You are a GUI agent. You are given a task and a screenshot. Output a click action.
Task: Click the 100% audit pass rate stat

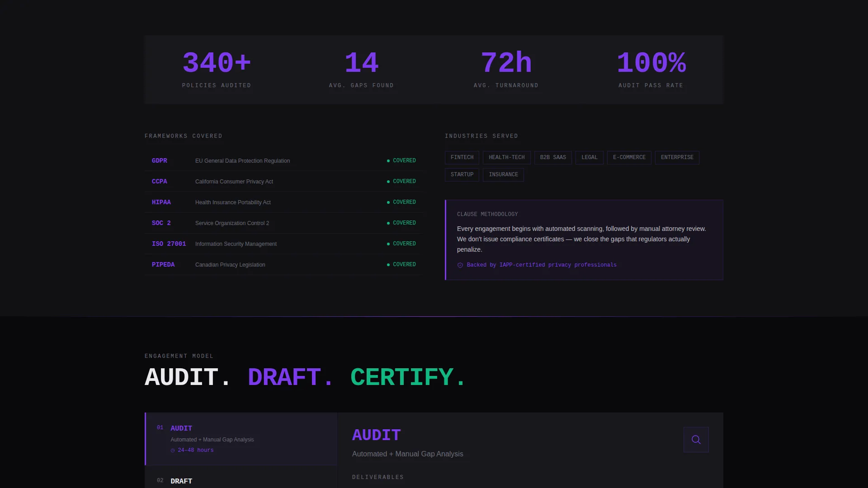point(651,70)
